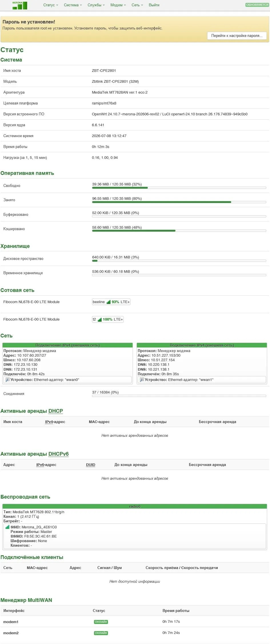Screen dimensions: 270x644
Task: Open the Сеть navigation menu
Action: coord(137,5)
